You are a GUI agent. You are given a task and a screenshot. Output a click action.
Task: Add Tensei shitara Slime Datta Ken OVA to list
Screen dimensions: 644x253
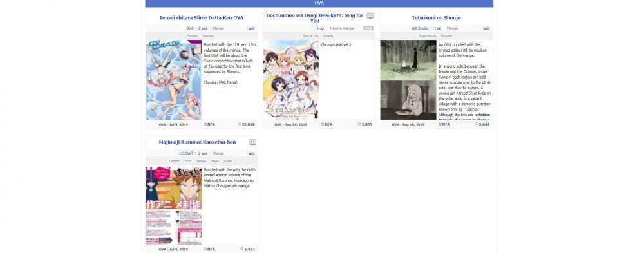click(x=252, y=28)
